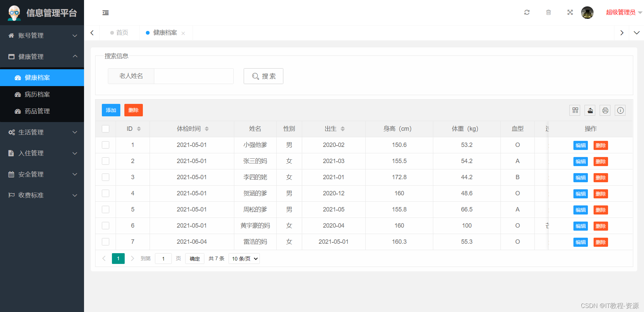Screen dimensions: 644x312
Task: Expand 入住管理 menu
Action: (42, 153)
